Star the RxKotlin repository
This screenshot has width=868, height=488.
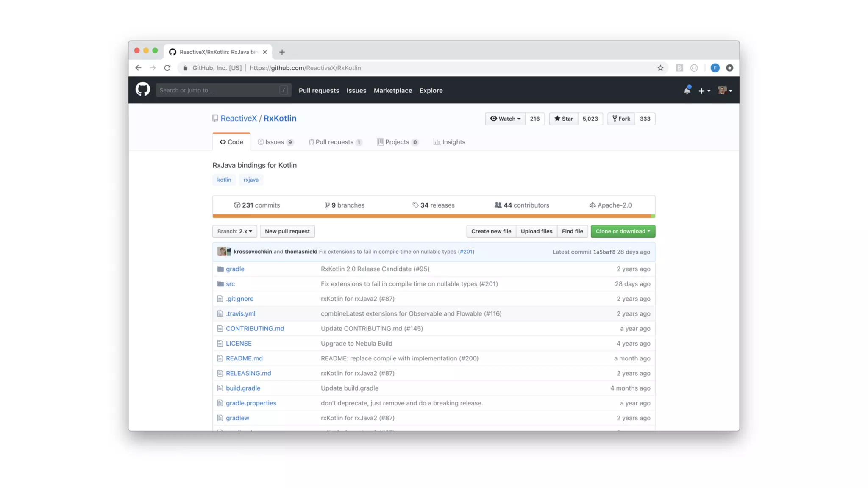tap(563, 119)
